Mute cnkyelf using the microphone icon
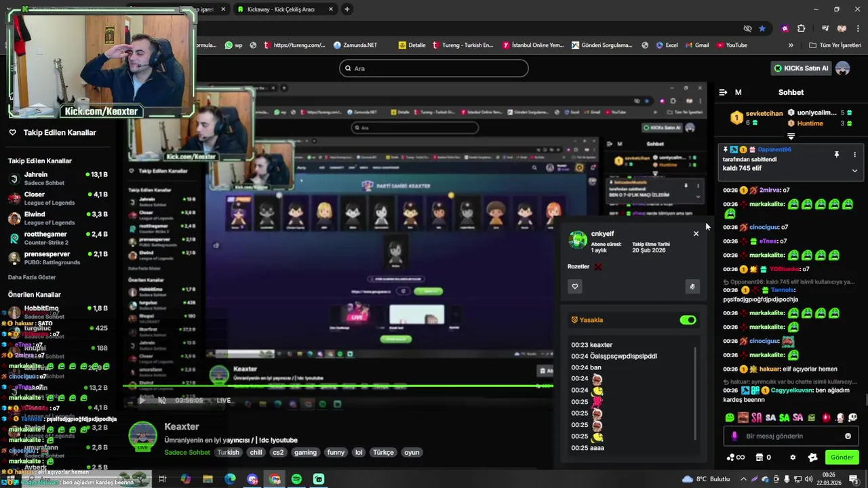The height and width of the screenshot is (488, 868). click(x=692, y=287)
